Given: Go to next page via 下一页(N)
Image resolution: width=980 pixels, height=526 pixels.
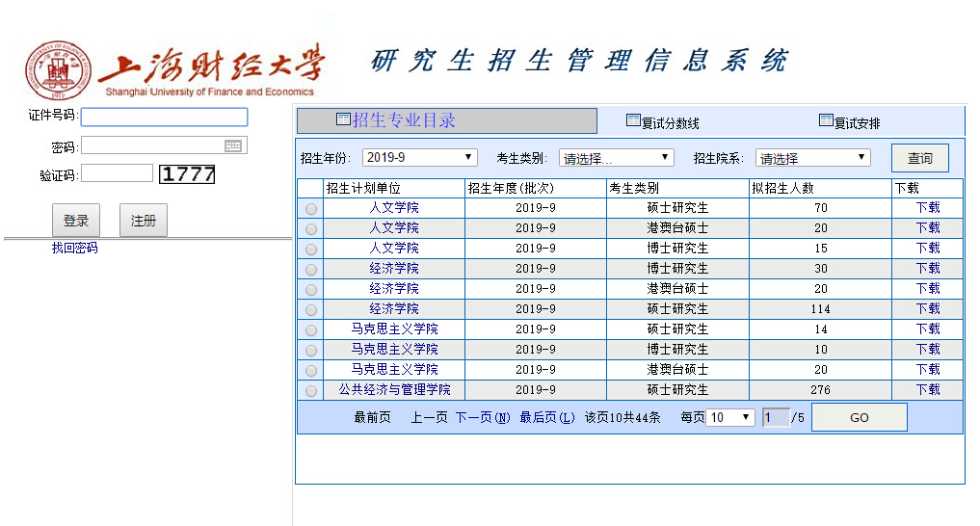Looking at the screenshot, I should (482, 417).
